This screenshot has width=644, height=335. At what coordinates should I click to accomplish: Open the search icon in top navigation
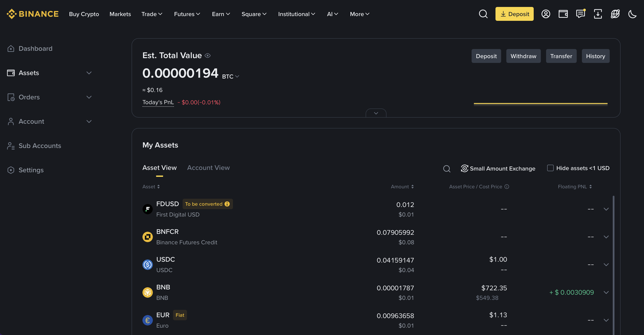click(483, 14)
